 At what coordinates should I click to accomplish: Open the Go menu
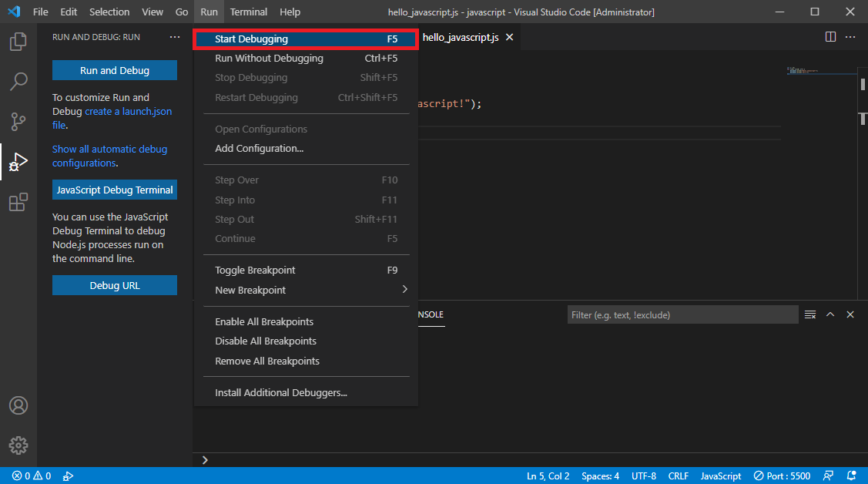(182, 12)
